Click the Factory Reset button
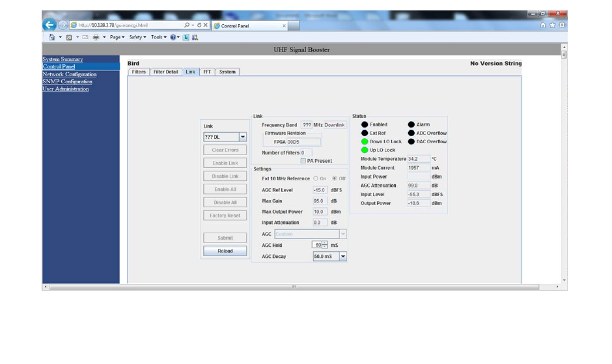 coord(225,215)
